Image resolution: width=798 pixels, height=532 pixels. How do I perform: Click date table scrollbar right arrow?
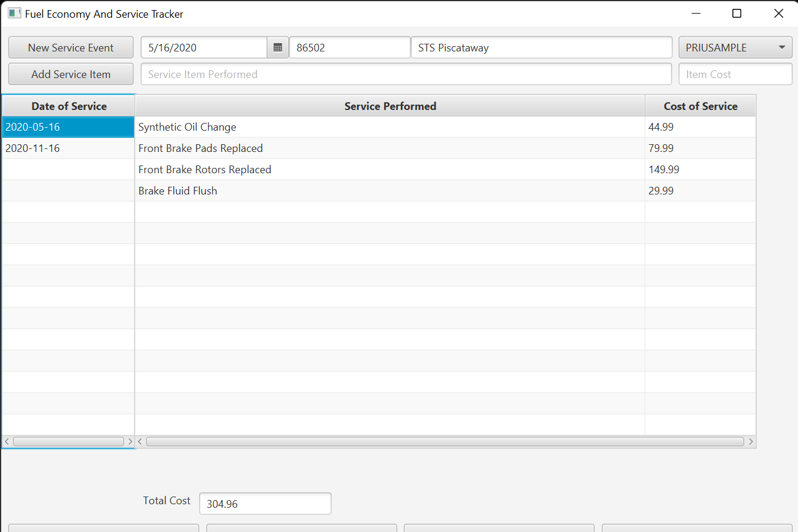(x=130, y=442)
